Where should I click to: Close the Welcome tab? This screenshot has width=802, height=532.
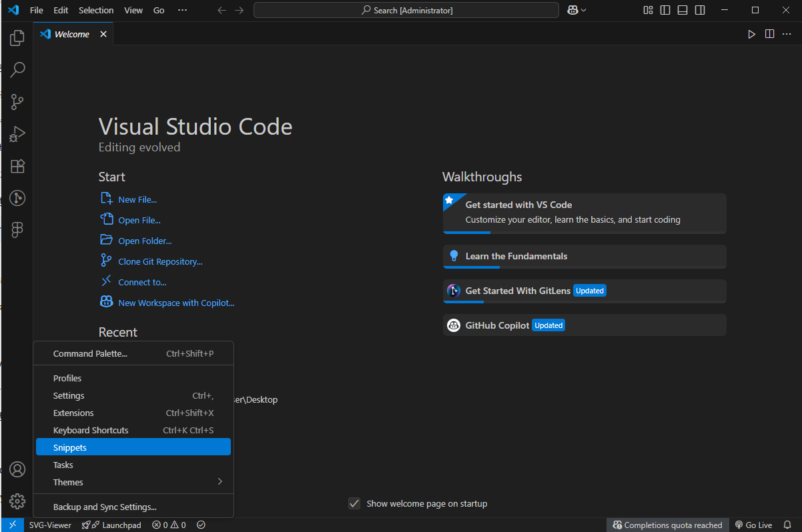[x=103, y=34]
